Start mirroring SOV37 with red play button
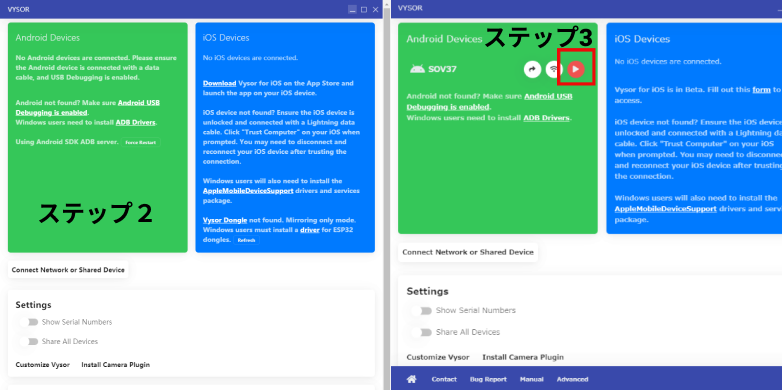Screen dimensions: 782x390 click(x=576, y=69)
